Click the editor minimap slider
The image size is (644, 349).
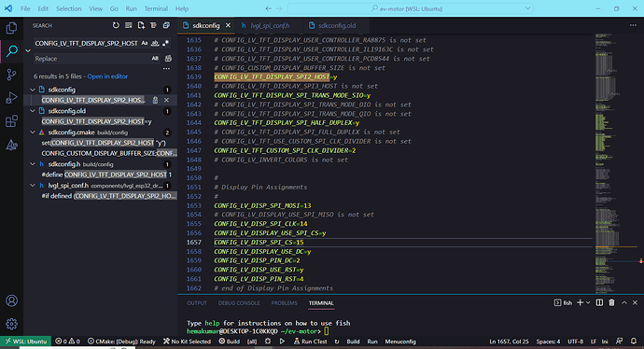[615, 246]
